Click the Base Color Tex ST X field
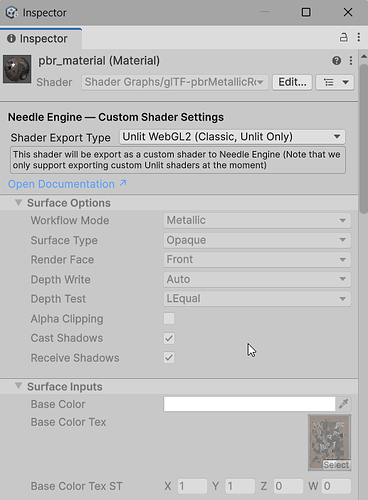The image size is (368, 500). point(192,486)
